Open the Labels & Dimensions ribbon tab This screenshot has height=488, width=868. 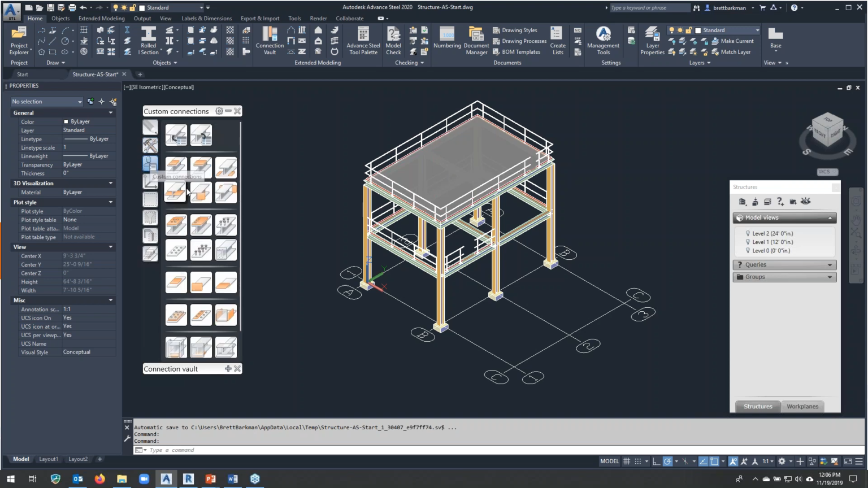coord(206,19)
